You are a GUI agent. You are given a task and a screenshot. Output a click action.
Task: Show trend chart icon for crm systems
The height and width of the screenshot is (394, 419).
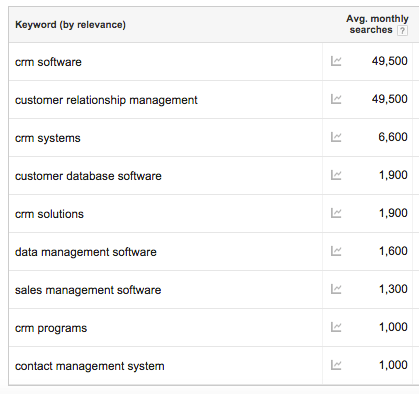coord(336,137)
